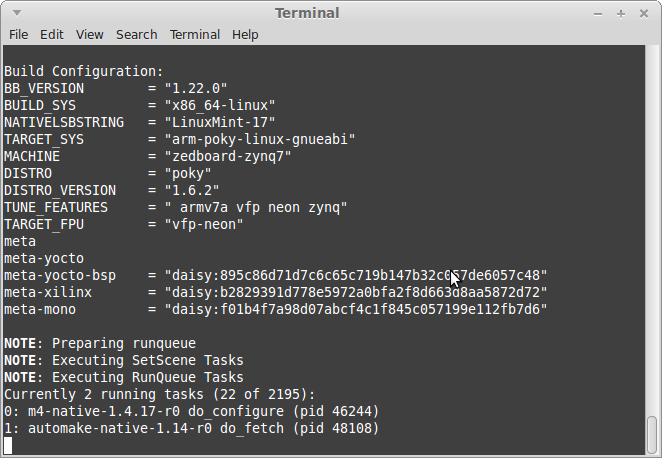Open the Edit menu

point(52,35)
